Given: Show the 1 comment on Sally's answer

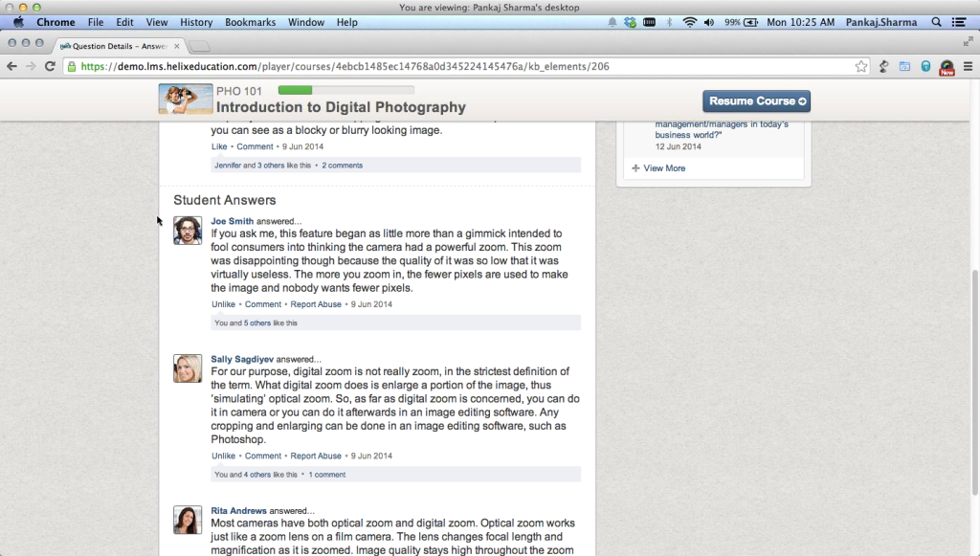Looking at the screenshot, I should tap(327, 475).
